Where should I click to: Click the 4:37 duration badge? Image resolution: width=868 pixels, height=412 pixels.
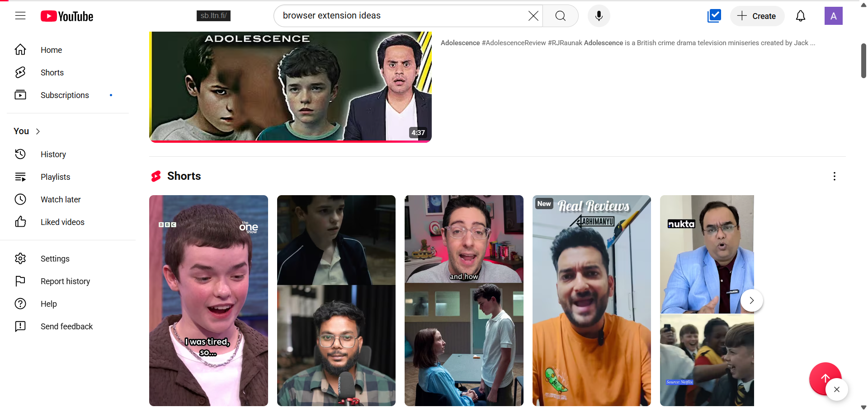click(418, 132)
